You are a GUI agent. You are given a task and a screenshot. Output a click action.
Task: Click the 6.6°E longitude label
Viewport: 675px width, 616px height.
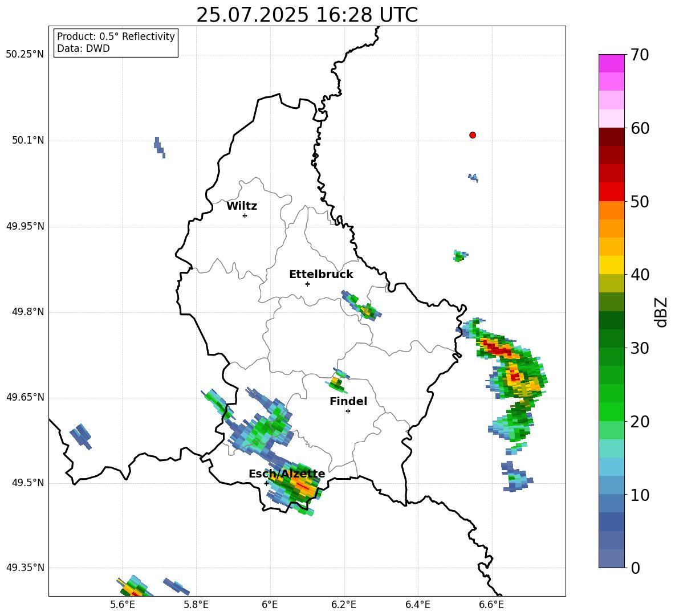491,605
